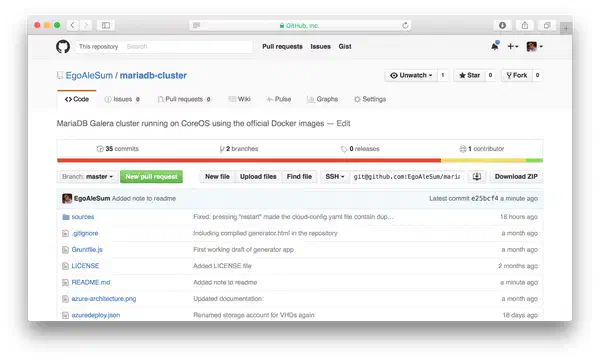
Task: Switch to the Pulse tab
Action: point(279,99)
